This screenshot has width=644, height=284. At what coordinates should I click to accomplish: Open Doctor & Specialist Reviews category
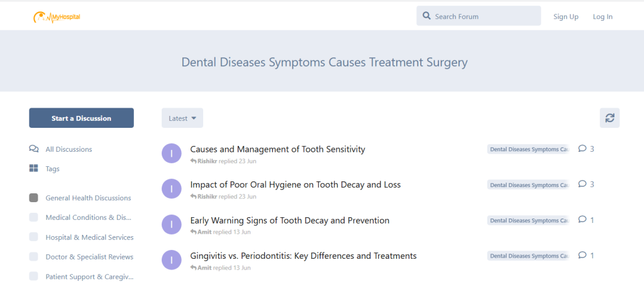[x=89, y=257]
